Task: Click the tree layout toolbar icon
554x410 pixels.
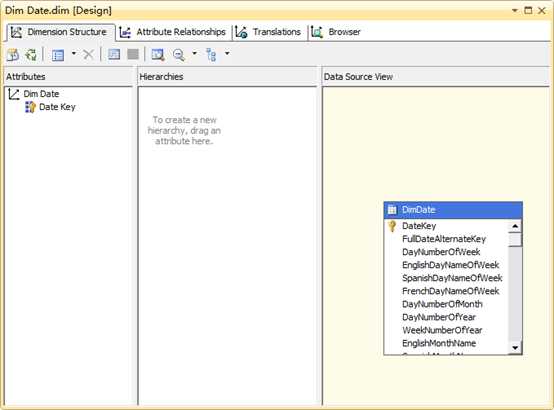Action: click(211, 55)
